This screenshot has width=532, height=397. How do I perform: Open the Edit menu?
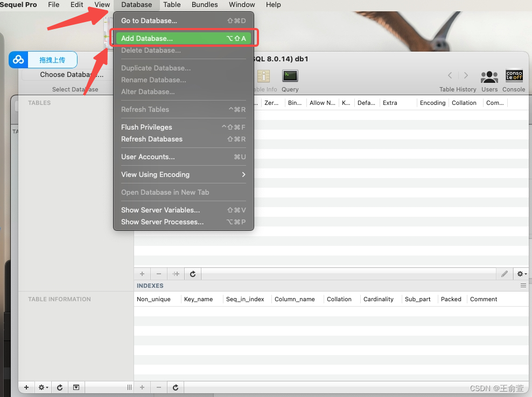pos(76,5)
